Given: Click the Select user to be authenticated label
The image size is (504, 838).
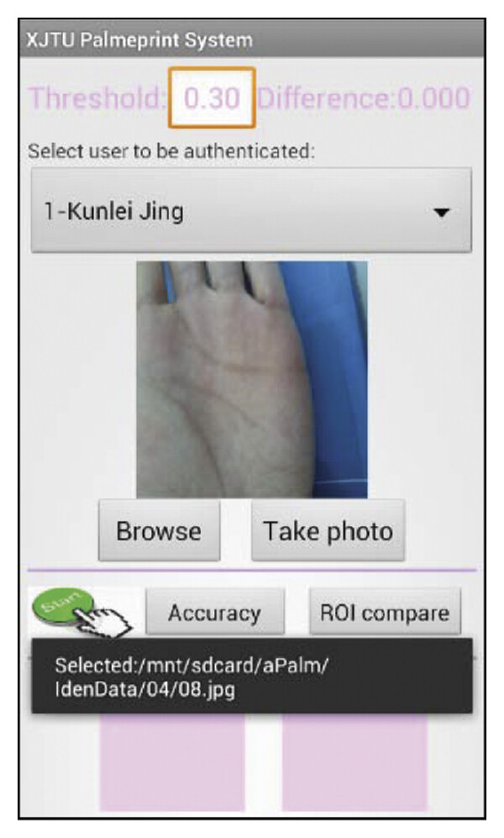Looking at the screenshot, I should click(171, 151).
